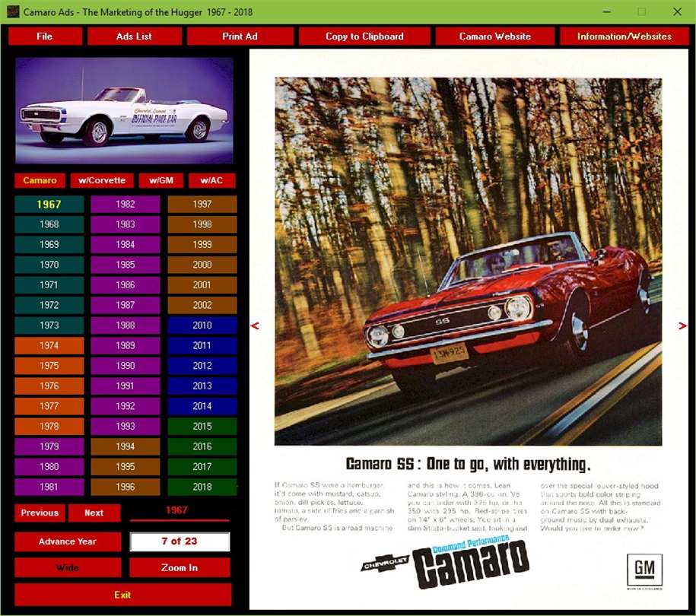Select year 2002
Screen dimensions: 696x616
[x=202, y=305]
